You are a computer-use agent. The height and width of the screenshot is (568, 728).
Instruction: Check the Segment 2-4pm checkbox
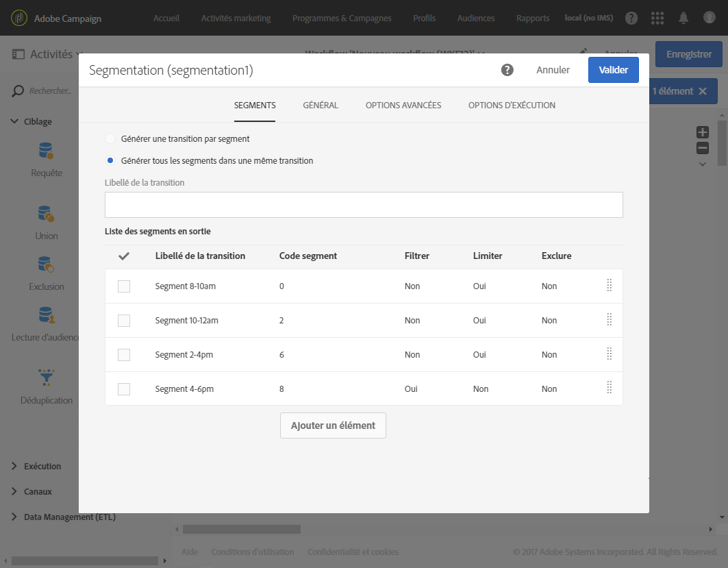[x=124, y=355]
